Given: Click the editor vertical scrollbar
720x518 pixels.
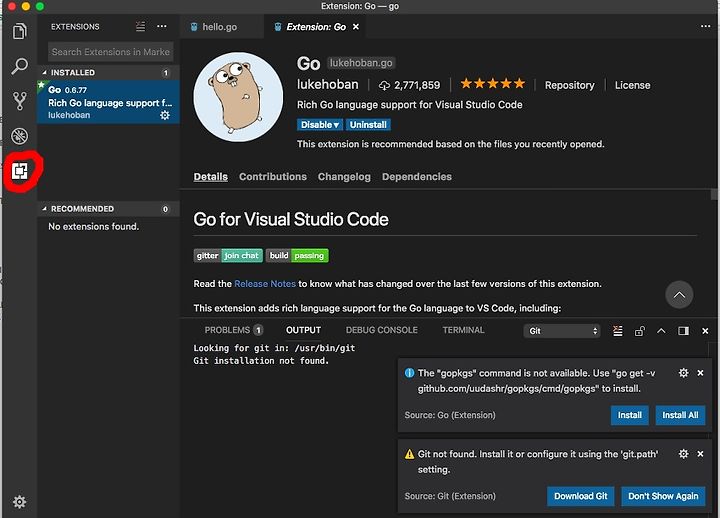Looking at the screenshot, I should pyautogui.click(x=714, y=195).
